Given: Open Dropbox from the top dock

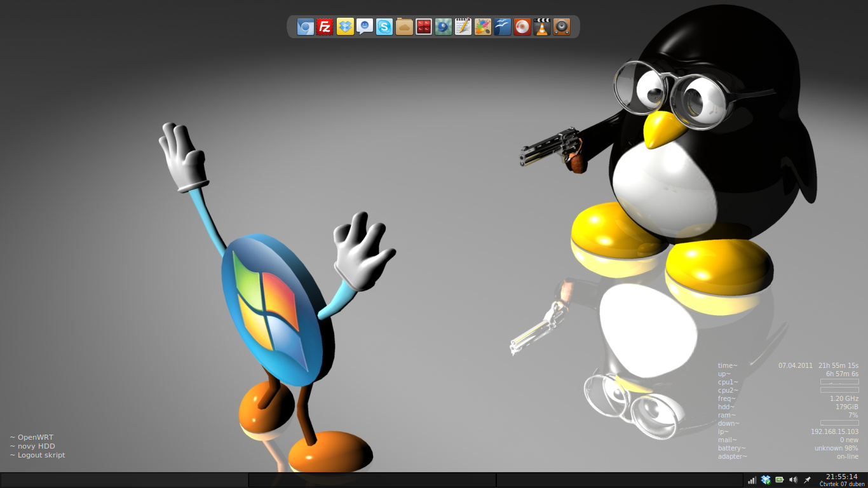Looking at the screenshot, I should click(345, 27).
